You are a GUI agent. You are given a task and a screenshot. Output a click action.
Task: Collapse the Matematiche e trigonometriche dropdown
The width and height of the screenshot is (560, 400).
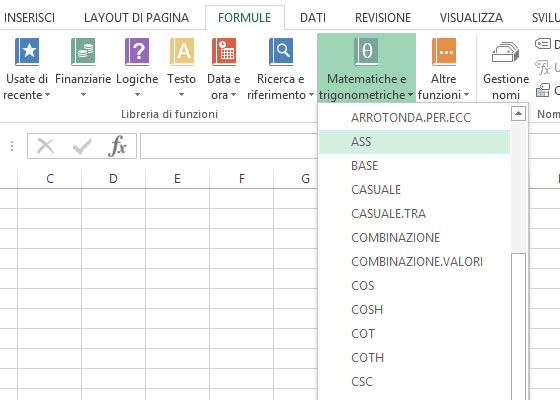tap(366, 68)
